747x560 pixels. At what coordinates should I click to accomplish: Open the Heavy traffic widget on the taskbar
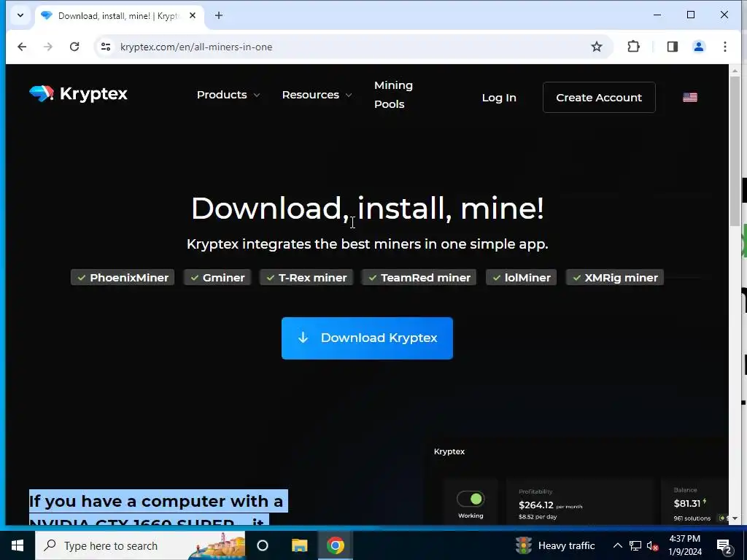pos(555,545)
